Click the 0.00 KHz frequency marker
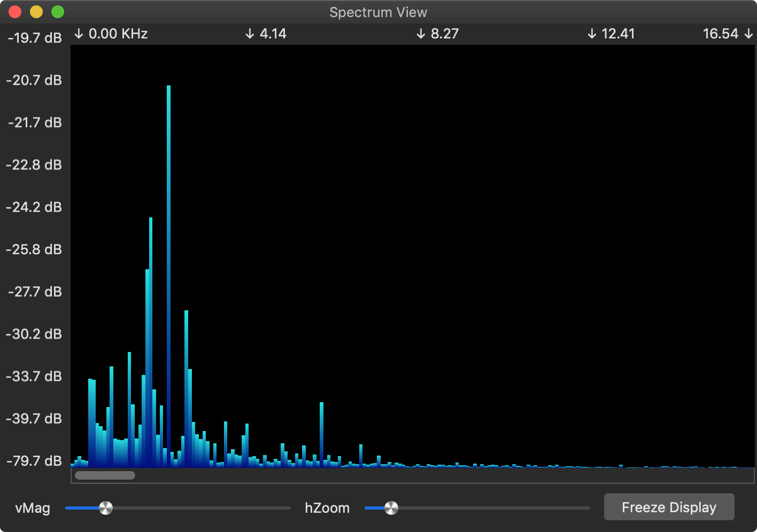 (111, 34)
